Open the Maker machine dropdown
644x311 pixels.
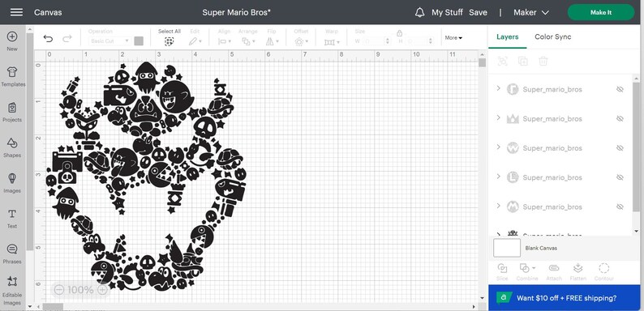[x=531, y=12]
